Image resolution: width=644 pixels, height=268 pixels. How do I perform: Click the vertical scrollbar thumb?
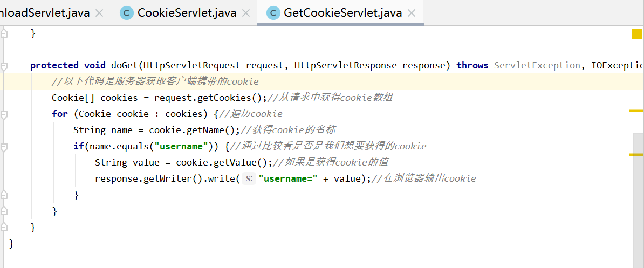(x=639, y=189)
